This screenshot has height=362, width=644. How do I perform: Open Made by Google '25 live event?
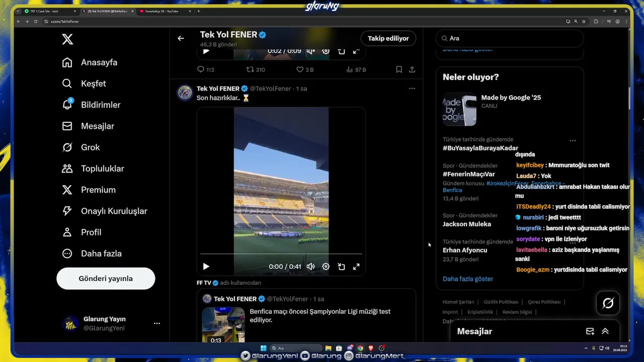(510, 109)
